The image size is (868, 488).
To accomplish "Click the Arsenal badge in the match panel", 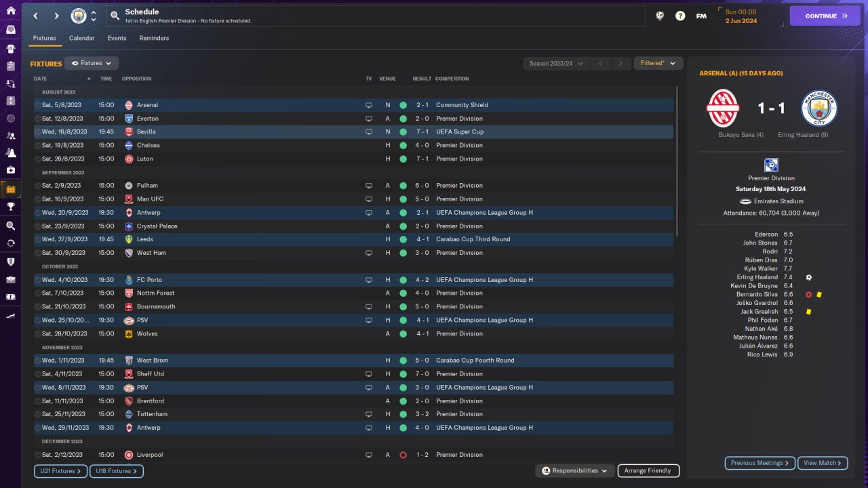I will [723, 108].
